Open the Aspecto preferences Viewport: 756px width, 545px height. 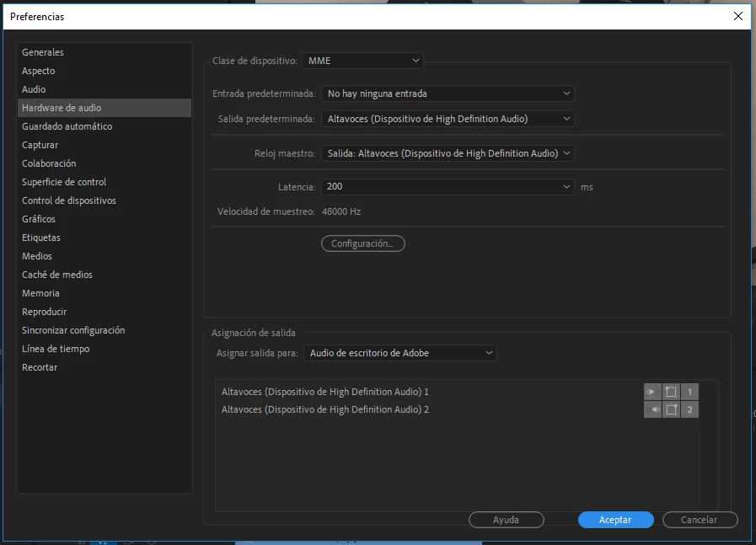tap(105, 71)
